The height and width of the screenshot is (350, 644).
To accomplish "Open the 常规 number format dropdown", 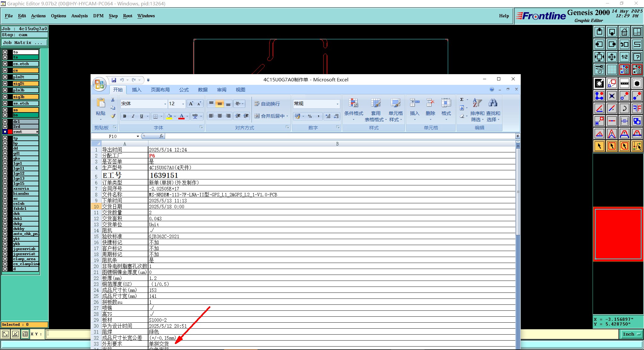I will (337, 104).
